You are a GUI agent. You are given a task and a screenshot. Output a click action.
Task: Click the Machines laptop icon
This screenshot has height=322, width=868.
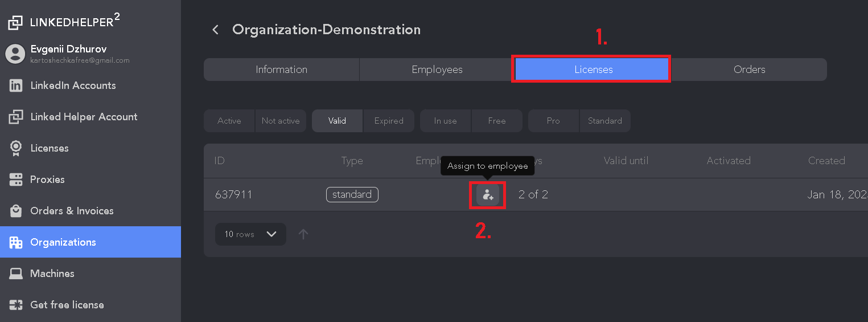pos(16,274)
